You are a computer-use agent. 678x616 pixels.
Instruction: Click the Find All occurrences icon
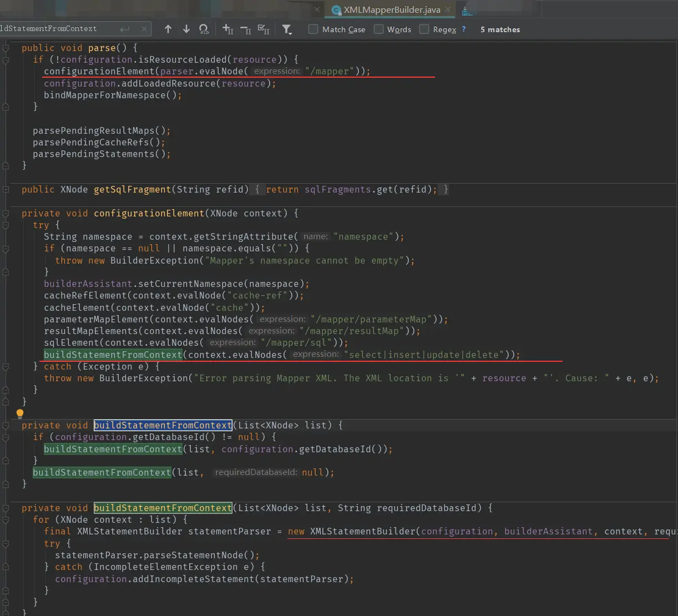coord(204,29)
